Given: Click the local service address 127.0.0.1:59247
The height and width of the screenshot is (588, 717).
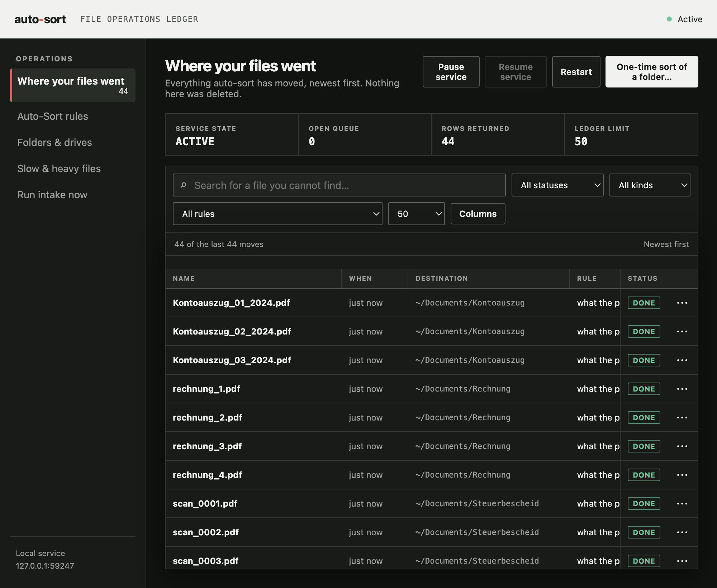Looking at the screenshot, I should 45,566.
